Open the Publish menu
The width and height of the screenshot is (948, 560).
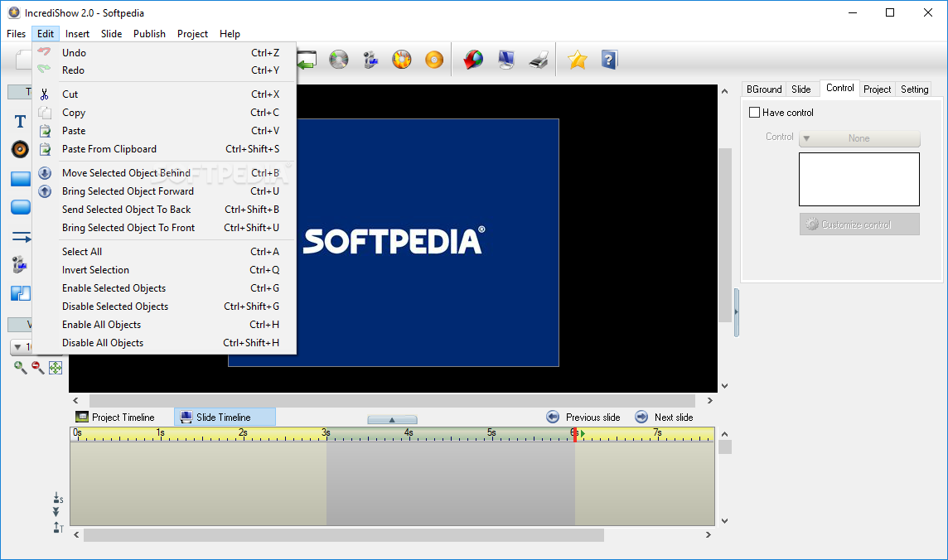click(149, 34)
